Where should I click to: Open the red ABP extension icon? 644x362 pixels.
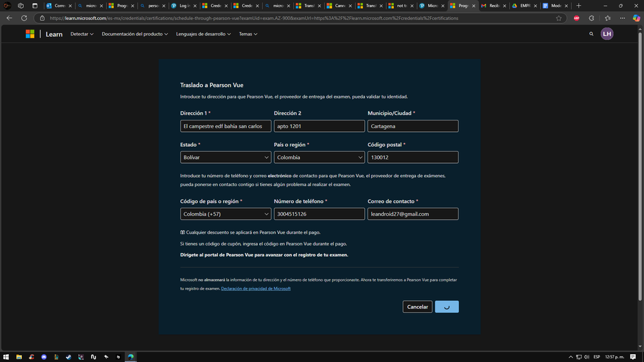tap(577, 18)
